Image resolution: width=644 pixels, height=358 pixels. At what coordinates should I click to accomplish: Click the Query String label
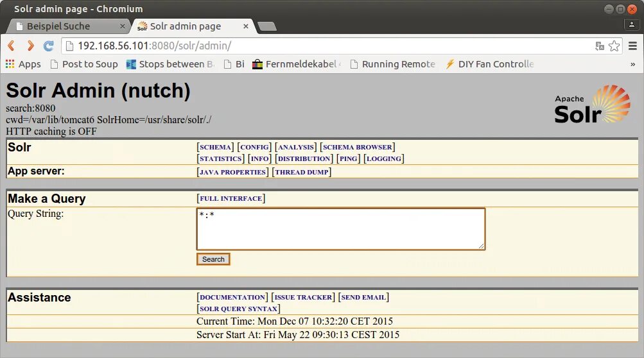(x=36, y=214)
